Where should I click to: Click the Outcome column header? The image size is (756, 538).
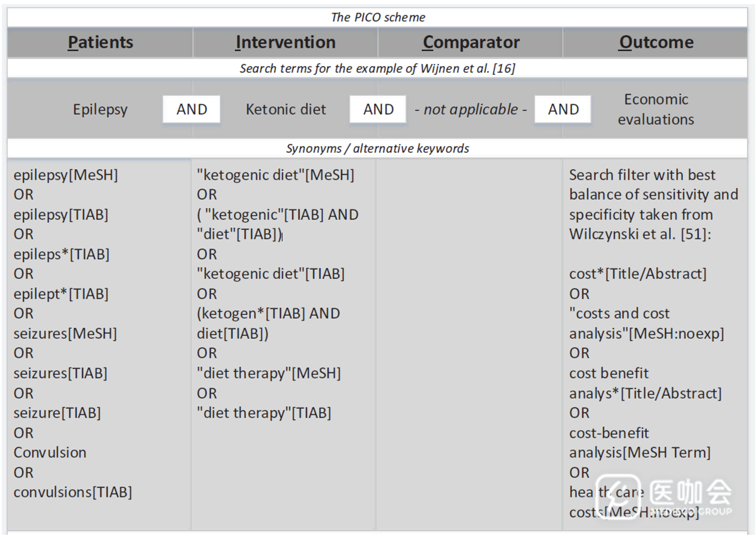[x=656, y=42]
